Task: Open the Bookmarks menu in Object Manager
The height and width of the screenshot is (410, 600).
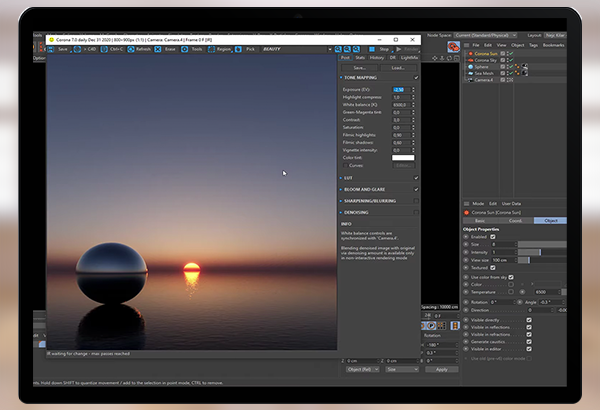Action: [x=553, y=45]
